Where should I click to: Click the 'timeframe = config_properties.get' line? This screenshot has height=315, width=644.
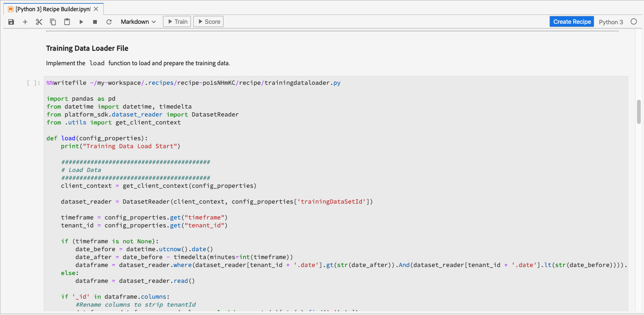click(x=144, y=218)
